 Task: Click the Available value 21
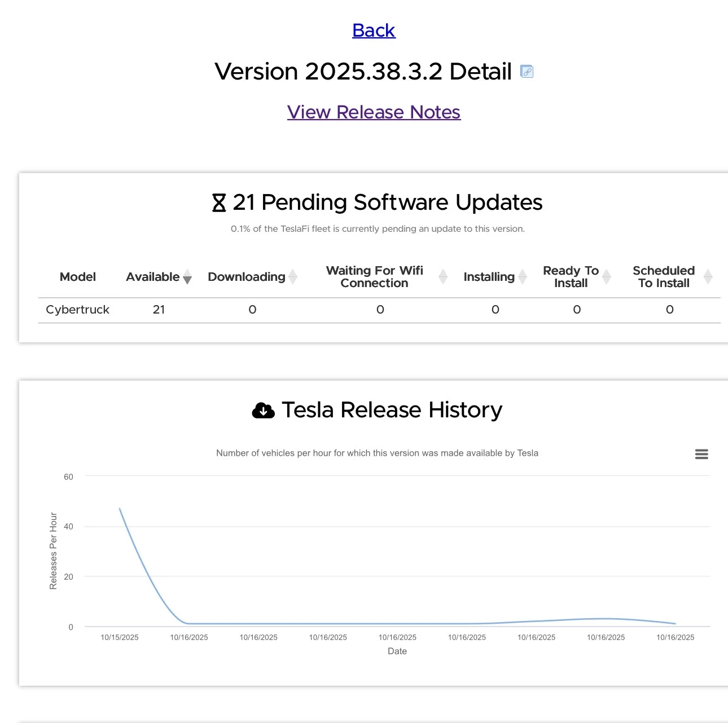coord(159,310)
